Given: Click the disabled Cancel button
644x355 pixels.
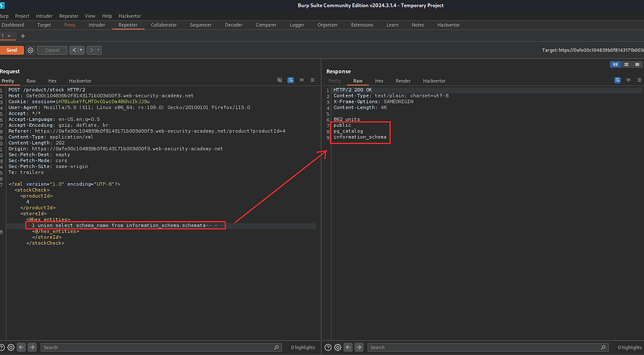Looking at the screenshot, I should click(x=52, y=50).
